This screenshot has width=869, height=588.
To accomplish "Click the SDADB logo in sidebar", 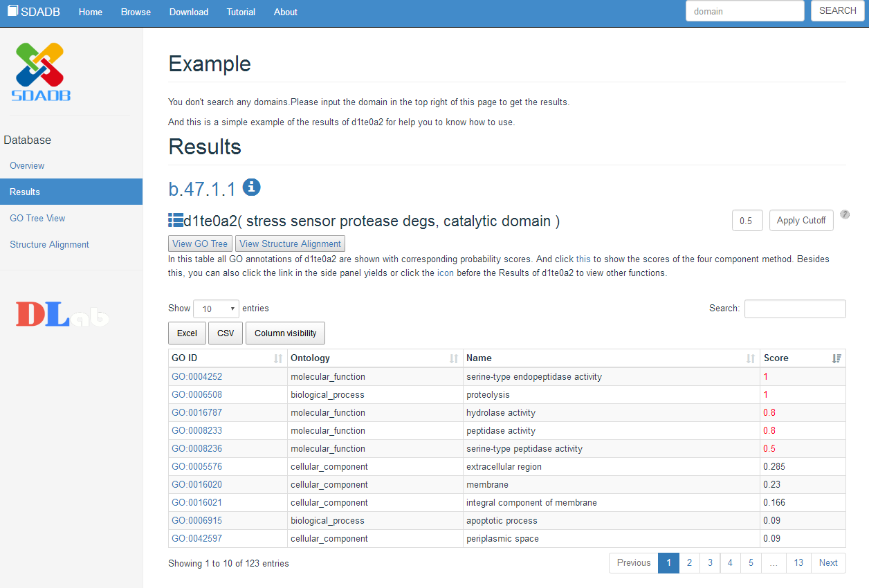I will click(x=41, y=72).
